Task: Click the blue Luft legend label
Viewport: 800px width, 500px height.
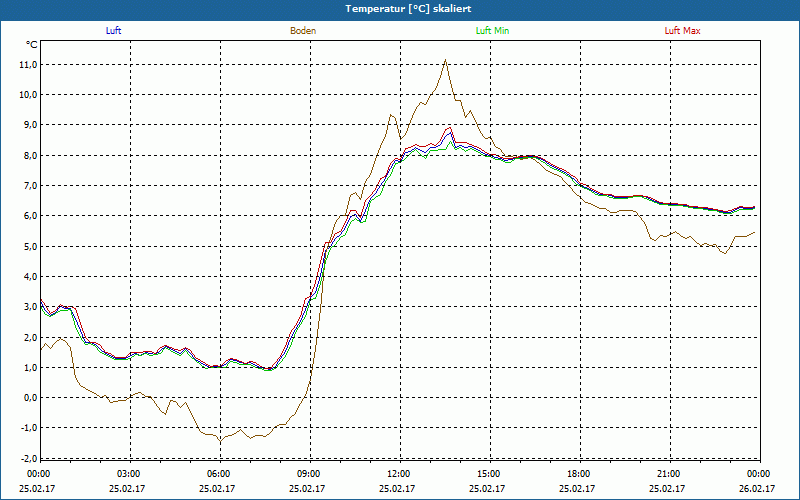Action: click(x=113, y=31)
